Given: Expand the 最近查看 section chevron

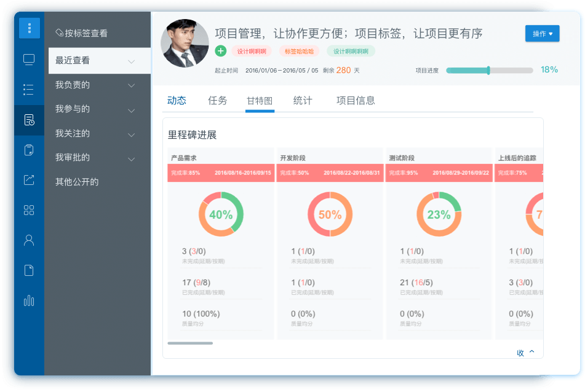Looking at the screenshot, I should (131, 61).
